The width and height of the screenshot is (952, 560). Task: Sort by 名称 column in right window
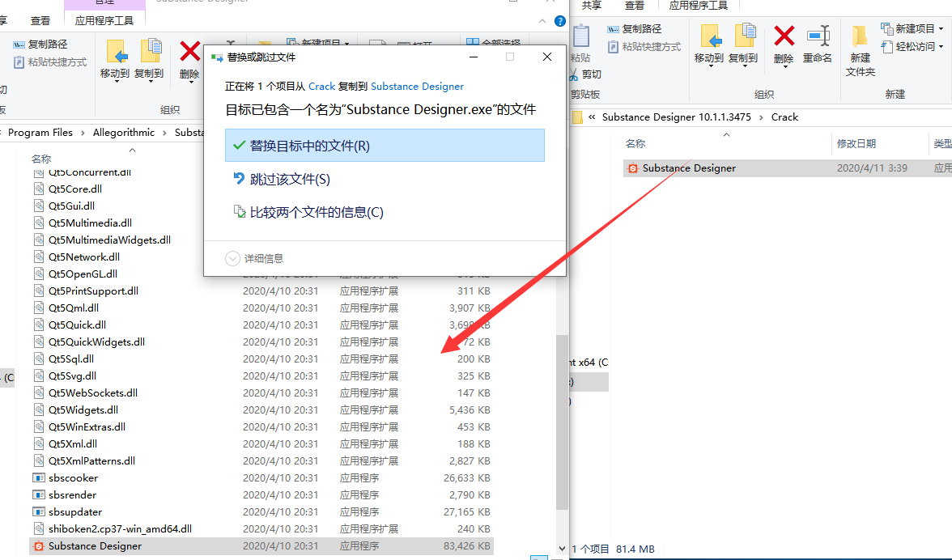click(635, 144)
